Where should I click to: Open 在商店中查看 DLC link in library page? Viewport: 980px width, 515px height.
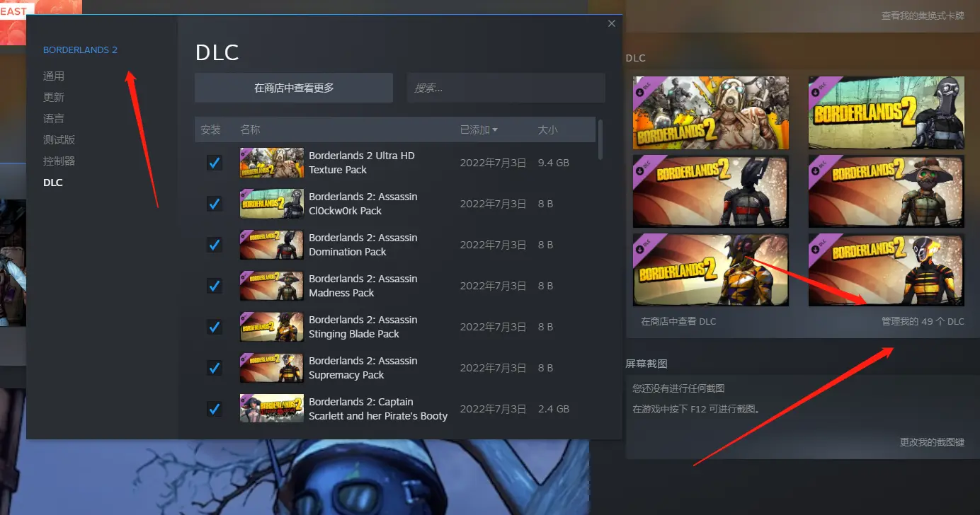point(678,321)
